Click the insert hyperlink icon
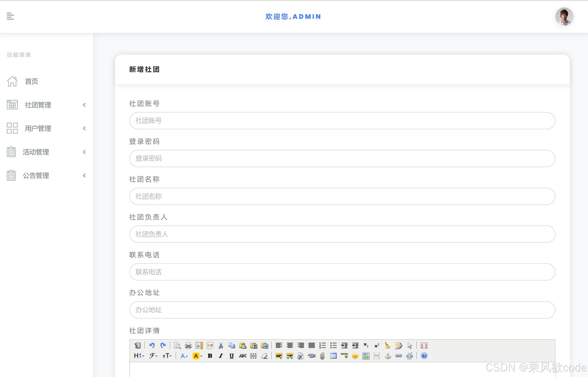The image size is (588, 377). click(x=398, y=356)
